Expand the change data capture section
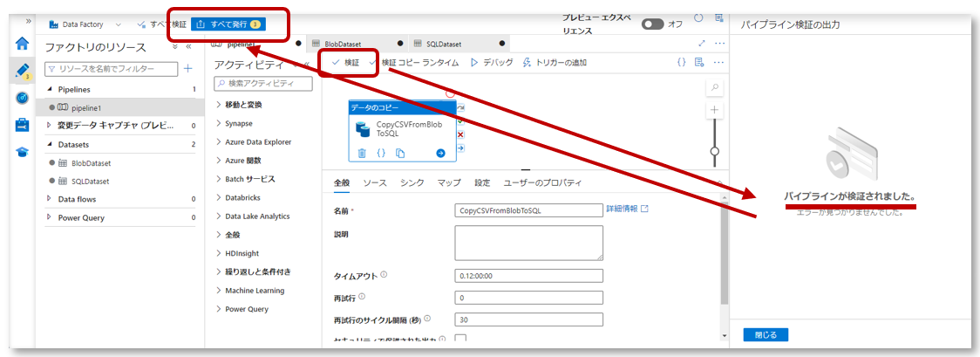This screenshot has height=357, width=980. point(50,126)
